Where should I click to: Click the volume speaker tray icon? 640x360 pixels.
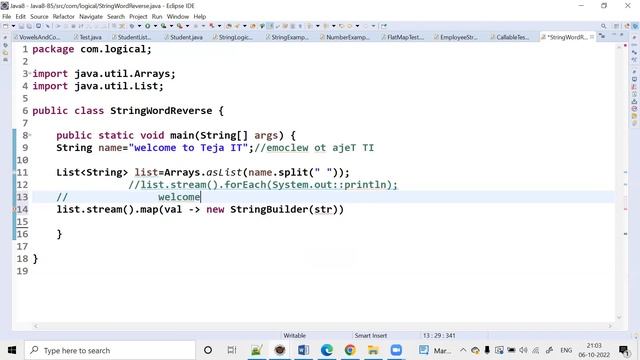[524, 350]
